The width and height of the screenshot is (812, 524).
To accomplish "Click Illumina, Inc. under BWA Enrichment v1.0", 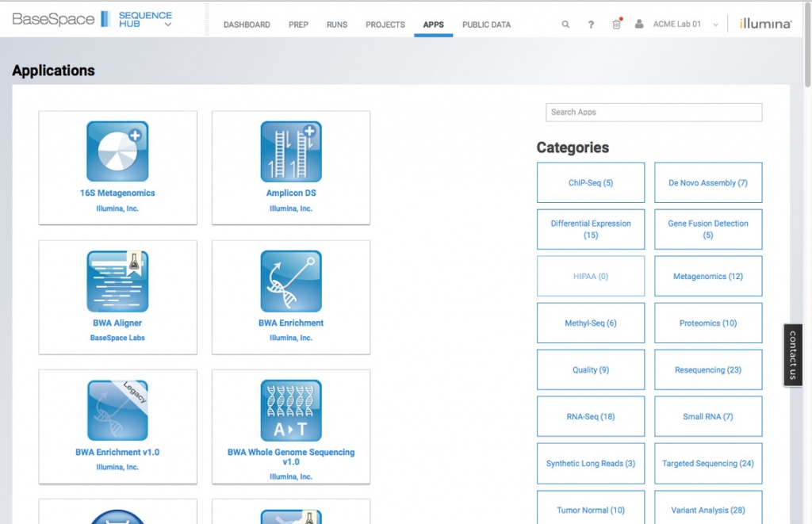I will click(117, 467).
